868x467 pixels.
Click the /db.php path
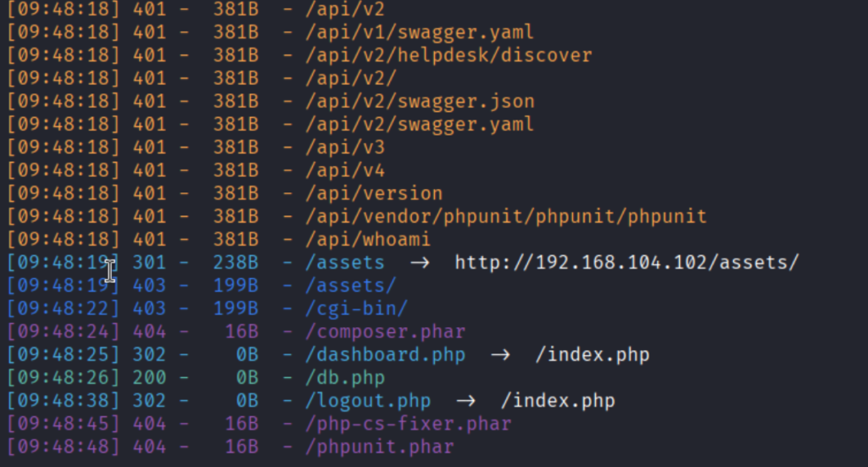pos(345,377)
